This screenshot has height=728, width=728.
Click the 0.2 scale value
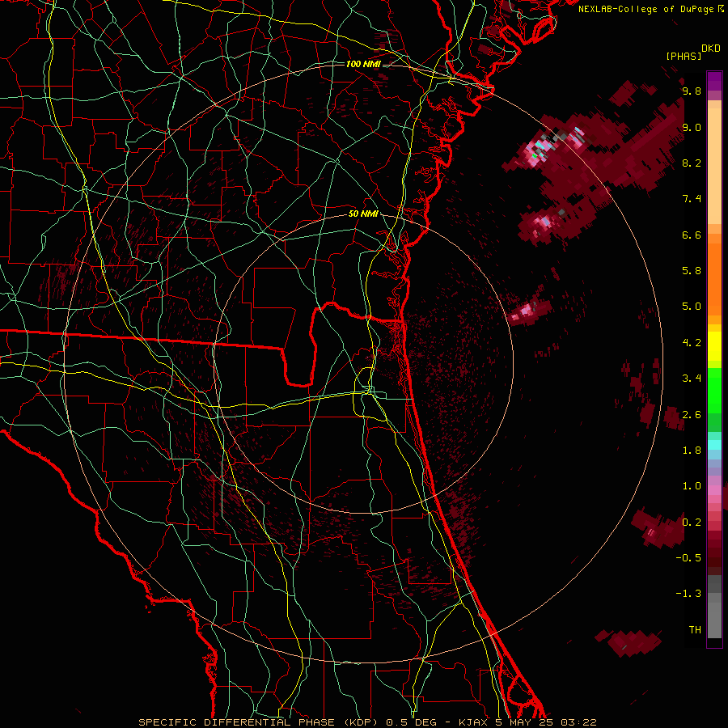[x=692, y=523]
